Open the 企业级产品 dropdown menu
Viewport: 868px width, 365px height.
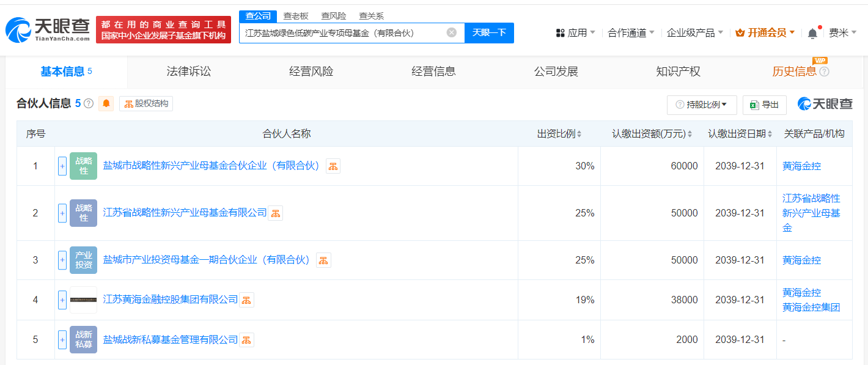[x=695, y=33]
